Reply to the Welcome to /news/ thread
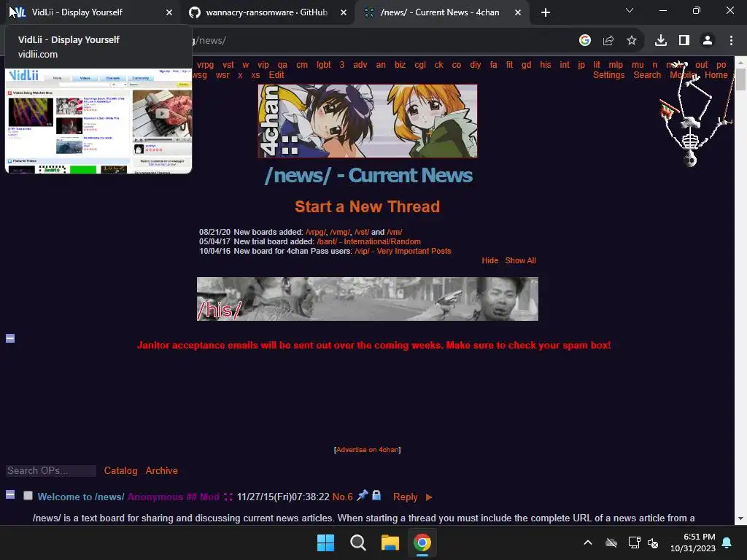Viewport: 747px width, 560px height. coord(406,497)
